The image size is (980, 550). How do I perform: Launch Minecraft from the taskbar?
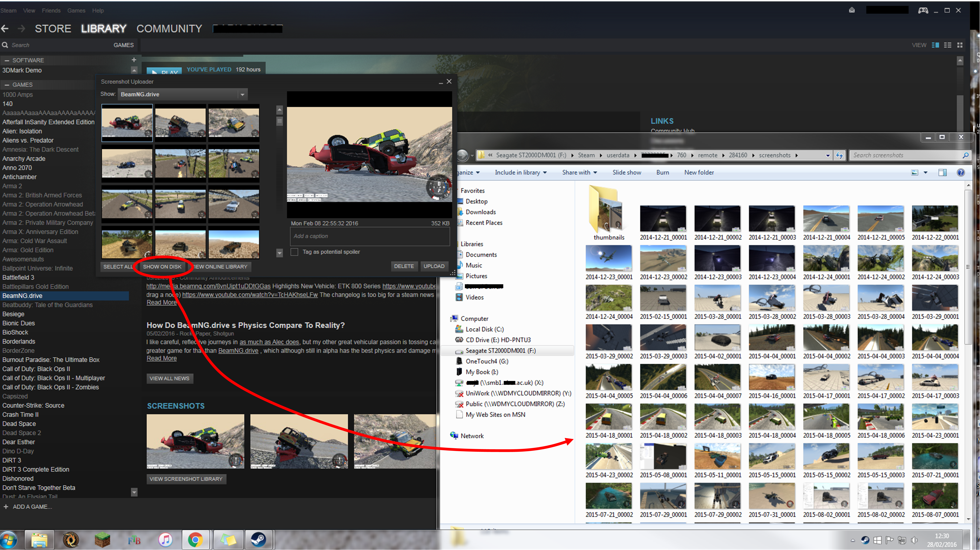102,540
